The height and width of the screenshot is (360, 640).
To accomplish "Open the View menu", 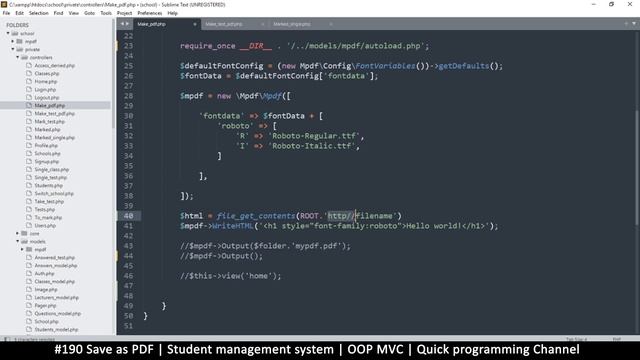I will (x=73, y=13).
